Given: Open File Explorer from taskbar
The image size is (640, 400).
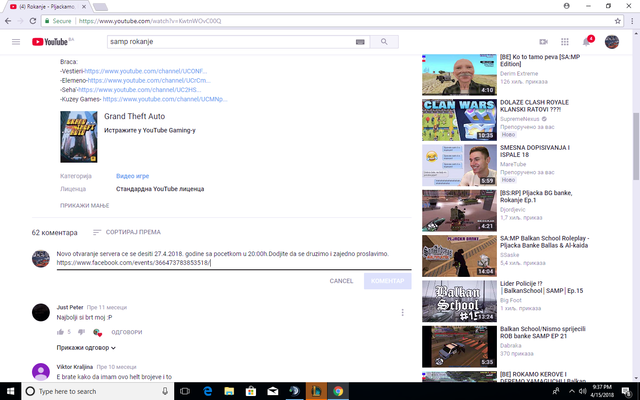Looking at the screenshot, I should (x=229, y=391).
